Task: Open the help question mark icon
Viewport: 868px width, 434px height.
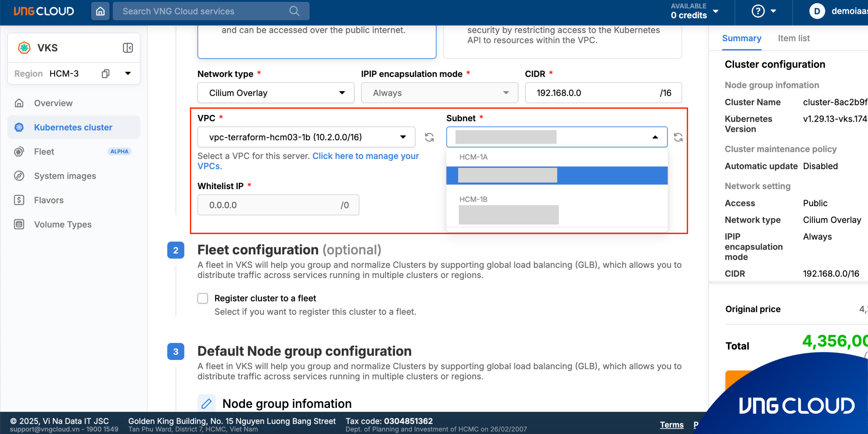Action: [x=758, y=11]
